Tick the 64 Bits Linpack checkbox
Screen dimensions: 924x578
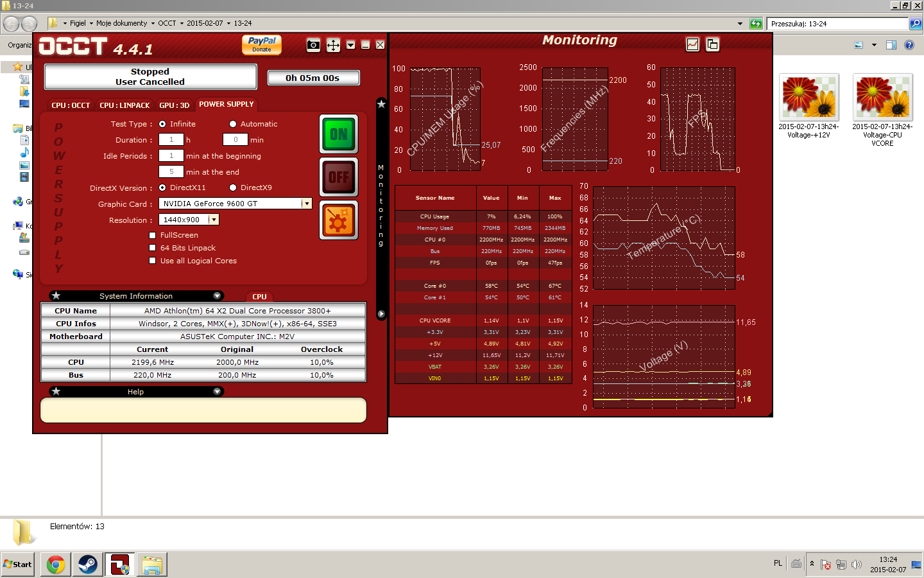[153, 248]
